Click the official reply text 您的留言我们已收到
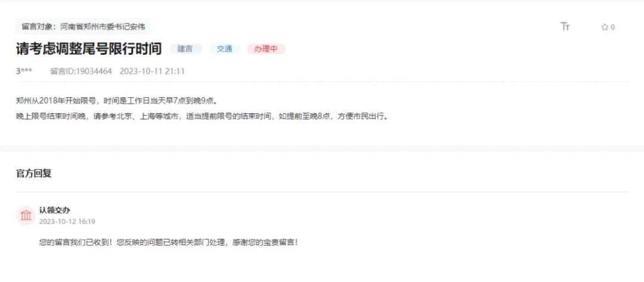The height and width of the screenshot is (282, 644). tap(168, 242)
